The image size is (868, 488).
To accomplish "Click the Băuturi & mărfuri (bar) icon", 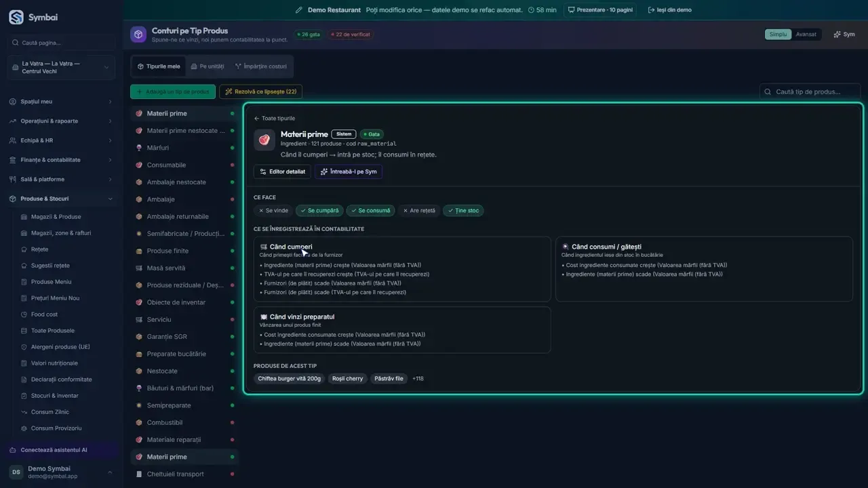I will 139,388.
